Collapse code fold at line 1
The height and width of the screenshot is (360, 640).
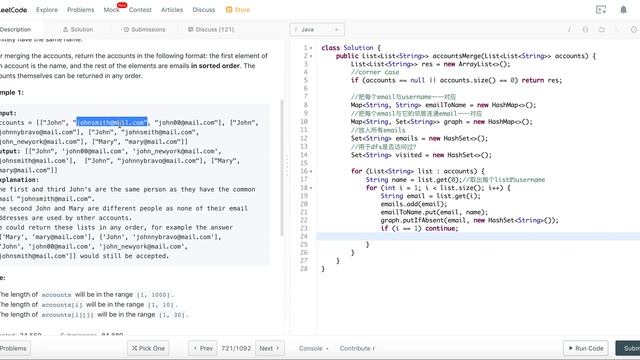(311, 48)
